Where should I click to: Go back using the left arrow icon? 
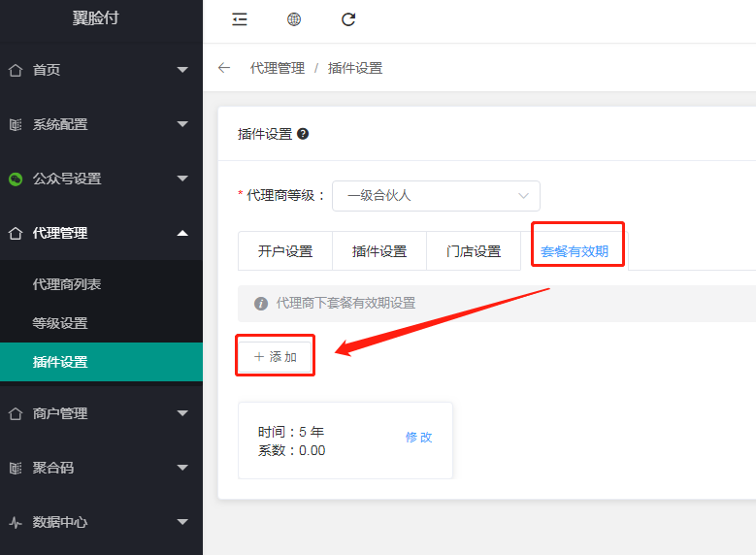pos(224,68)
